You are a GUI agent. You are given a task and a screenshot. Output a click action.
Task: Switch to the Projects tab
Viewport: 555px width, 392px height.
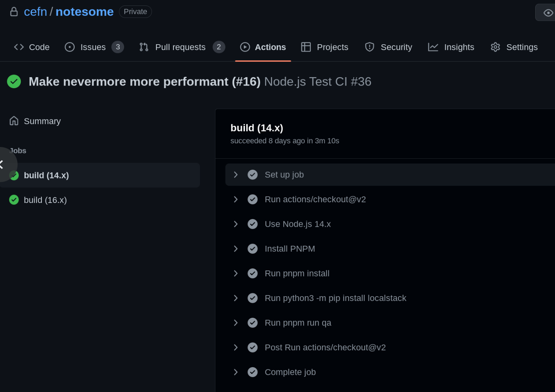(325, 47)
